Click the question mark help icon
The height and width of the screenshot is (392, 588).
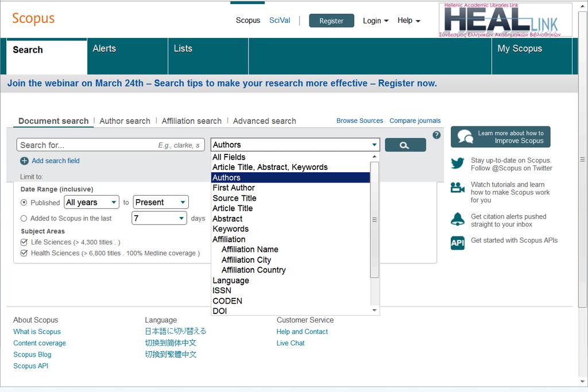click(436, 135)
